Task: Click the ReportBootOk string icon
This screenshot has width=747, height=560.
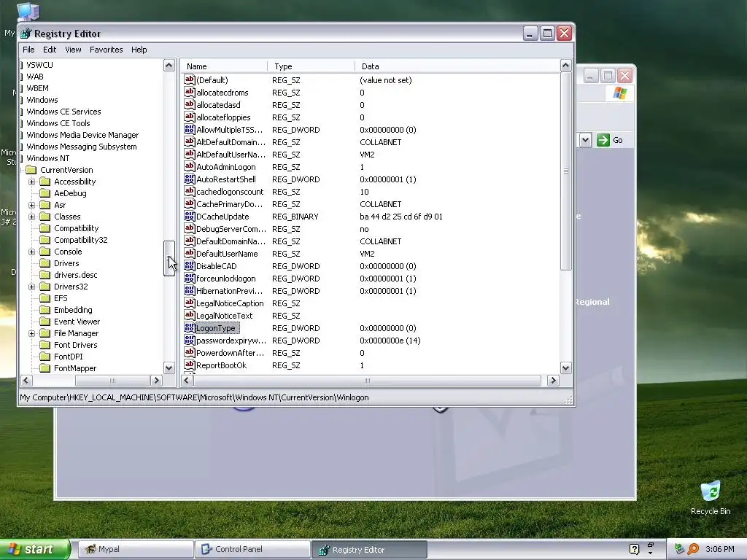Action: tap(190, 365)
